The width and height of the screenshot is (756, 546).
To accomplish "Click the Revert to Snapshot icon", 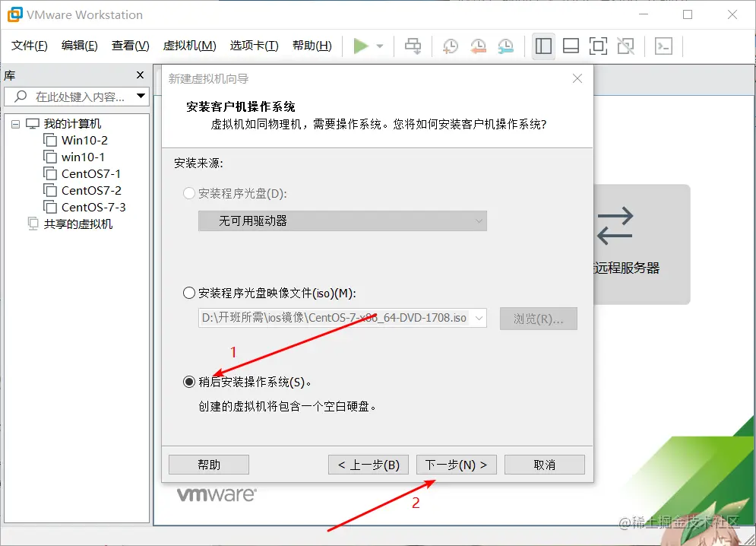I will (x=478, y=46).
